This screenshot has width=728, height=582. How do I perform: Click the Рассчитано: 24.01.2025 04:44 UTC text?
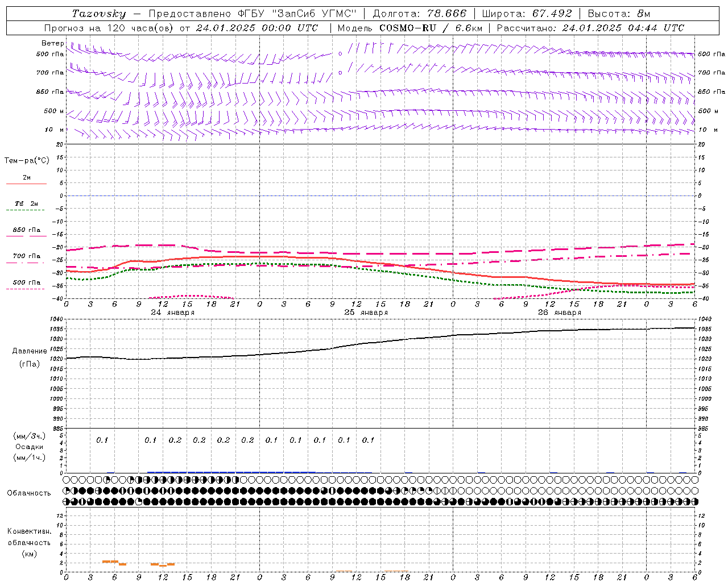pyautogui.click(x=590, y=28)
